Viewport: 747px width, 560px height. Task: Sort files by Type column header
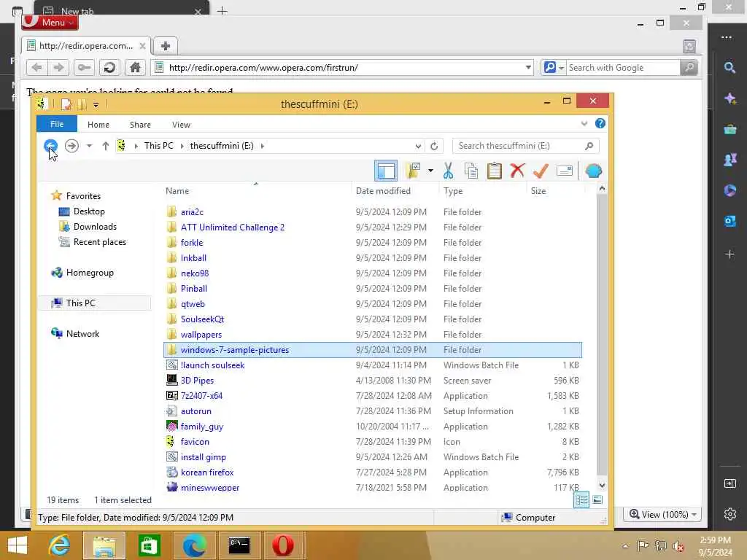[453, 191]
